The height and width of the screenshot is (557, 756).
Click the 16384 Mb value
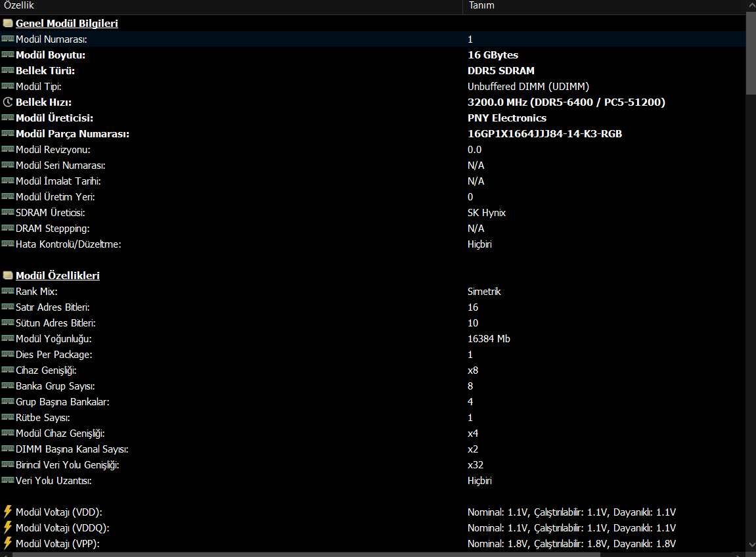[489, 338]
